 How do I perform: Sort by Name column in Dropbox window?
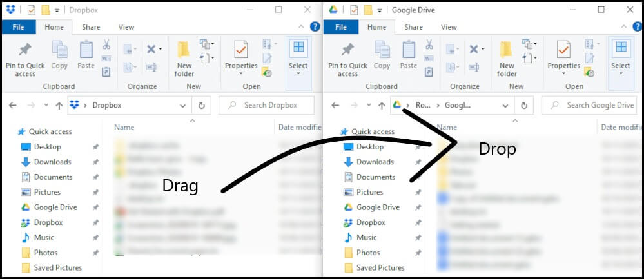[x=124, y=128]
